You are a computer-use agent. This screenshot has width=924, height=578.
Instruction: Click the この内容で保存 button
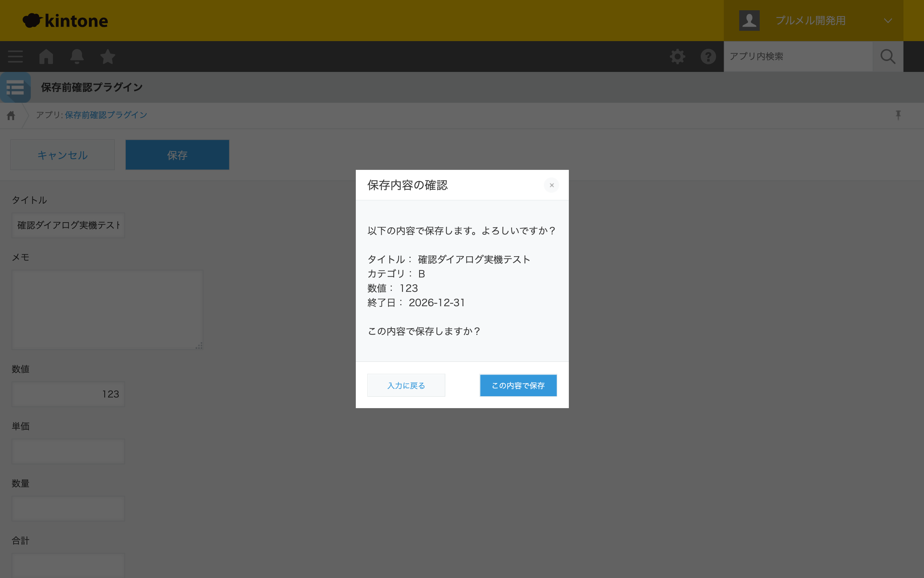tap(518, 385)
